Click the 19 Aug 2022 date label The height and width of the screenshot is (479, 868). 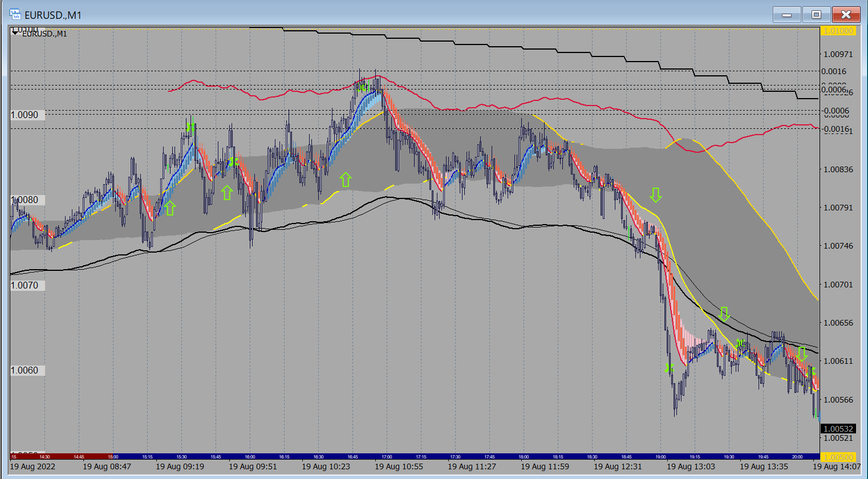pyautogui.click(x=33, y=466)
